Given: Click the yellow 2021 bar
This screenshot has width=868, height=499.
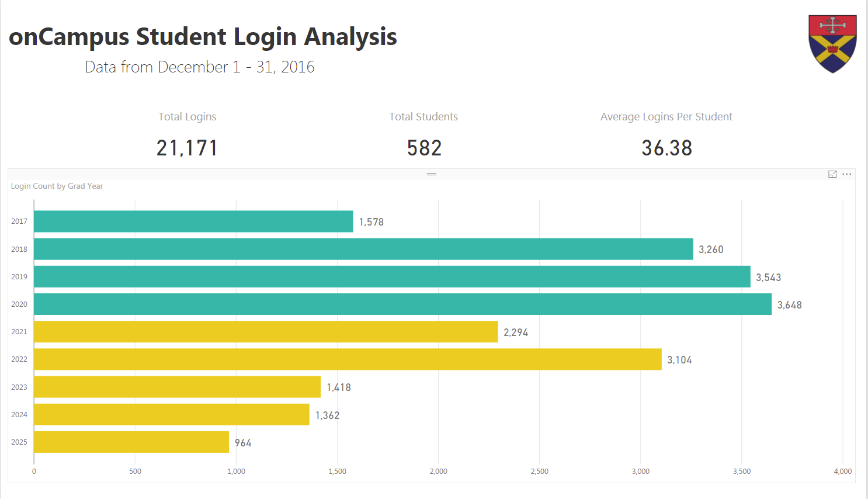Looking at the screenshot, I should [x=266, y=332].
